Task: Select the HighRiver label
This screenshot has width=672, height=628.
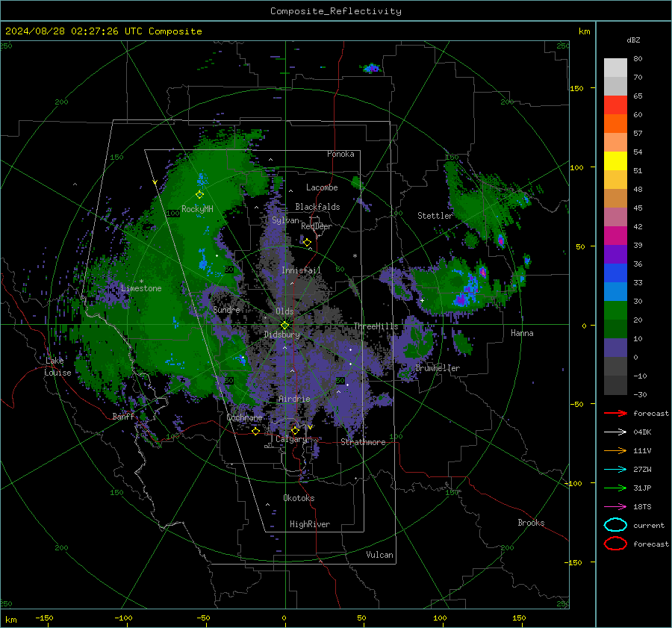Action: pyautogui.click(x=310, y=524)
